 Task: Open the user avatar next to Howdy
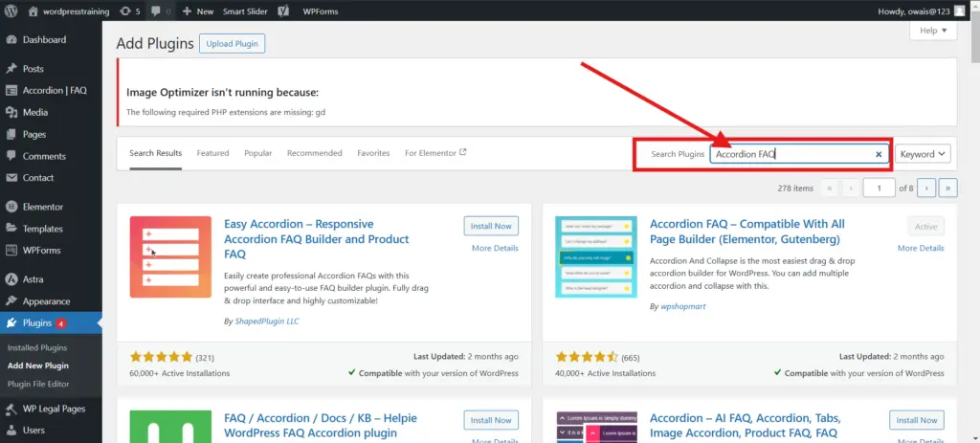[x=959, y=11]
